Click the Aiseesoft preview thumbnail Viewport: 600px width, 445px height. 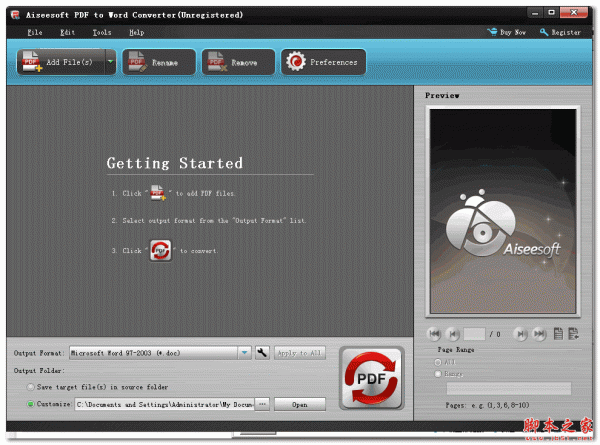(503, 211)
